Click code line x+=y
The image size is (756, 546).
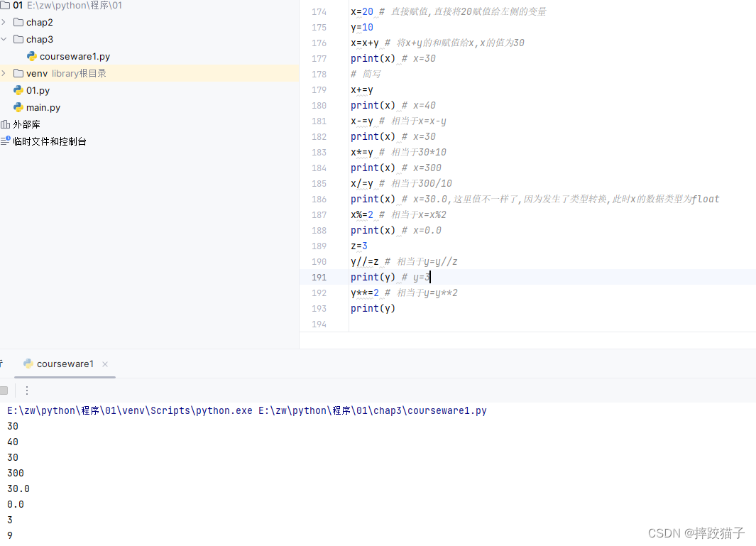point(361,89)
